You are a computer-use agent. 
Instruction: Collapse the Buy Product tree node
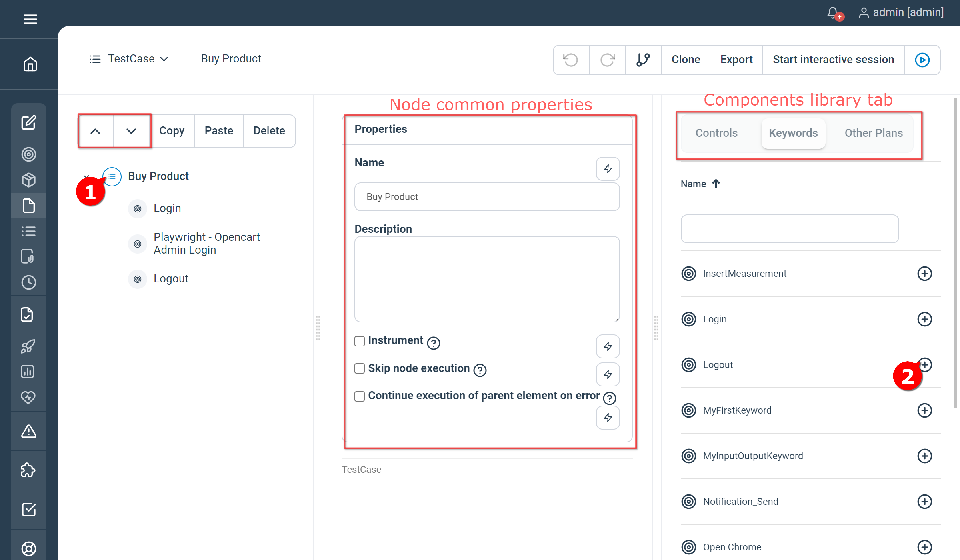click(x=86, y=176)
